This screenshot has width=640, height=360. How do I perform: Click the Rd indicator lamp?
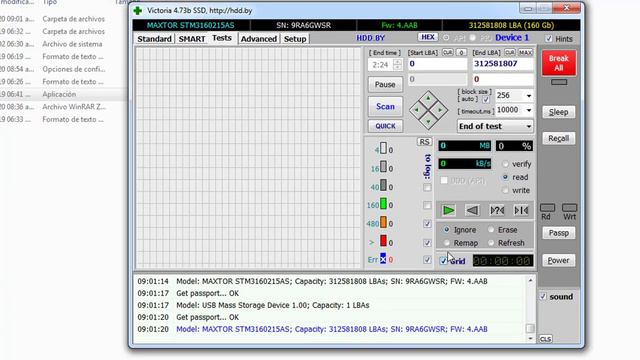547,208
